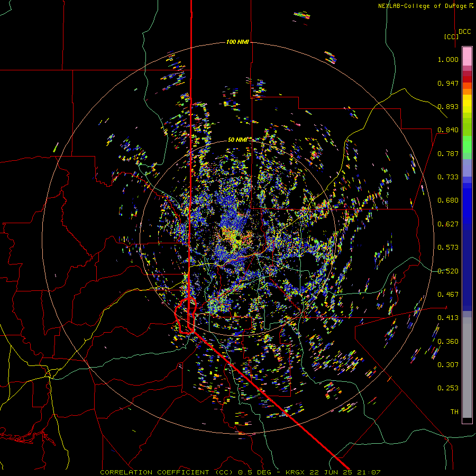Pick the red segment of color scale

pyautogui.click(x=467, y=79)
